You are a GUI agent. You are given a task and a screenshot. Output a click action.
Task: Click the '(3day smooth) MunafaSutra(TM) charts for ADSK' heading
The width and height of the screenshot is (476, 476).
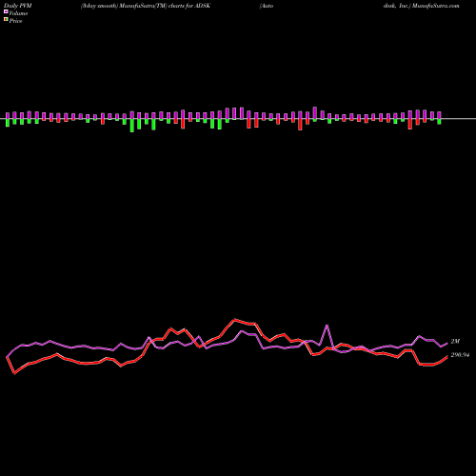(145, 6)
